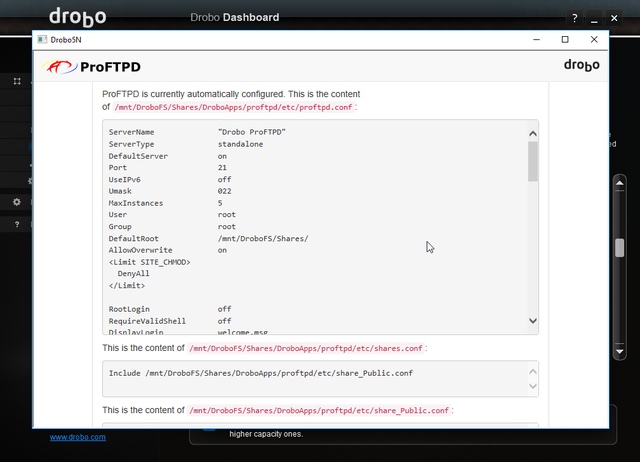Click the DenyAll line
The image size is (640, 462).
133,273
